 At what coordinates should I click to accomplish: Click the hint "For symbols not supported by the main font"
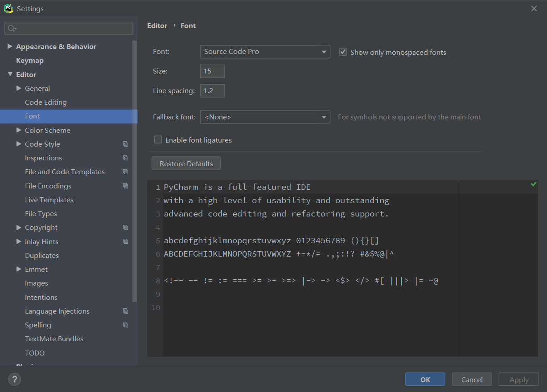coord(409,117)
